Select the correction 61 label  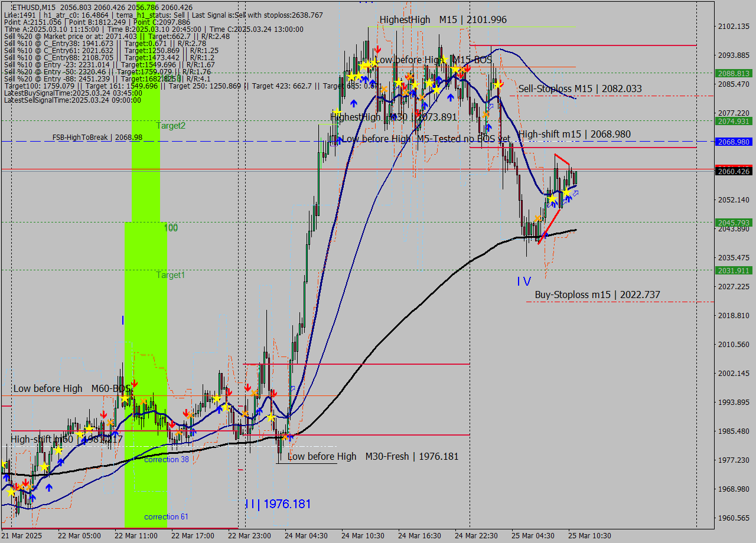(167, 516)
